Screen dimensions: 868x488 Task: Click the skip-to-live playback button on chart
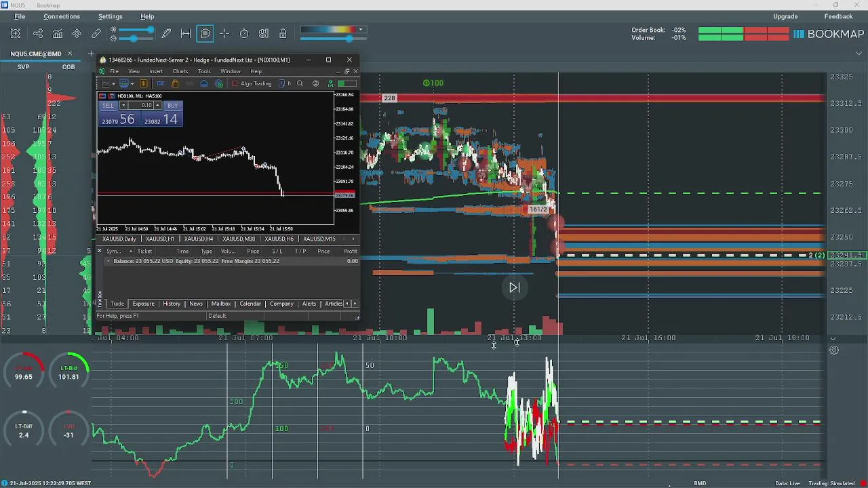pyautogui.click(x=515, y=287)
